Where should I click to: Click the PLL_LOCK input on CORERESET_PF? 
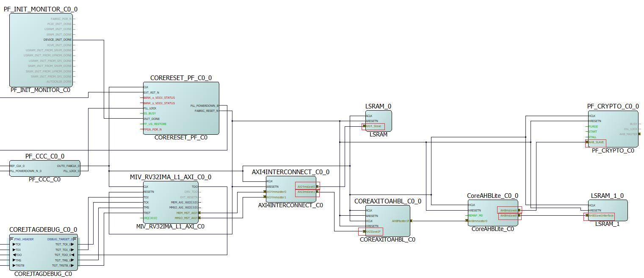coord(150,108)
